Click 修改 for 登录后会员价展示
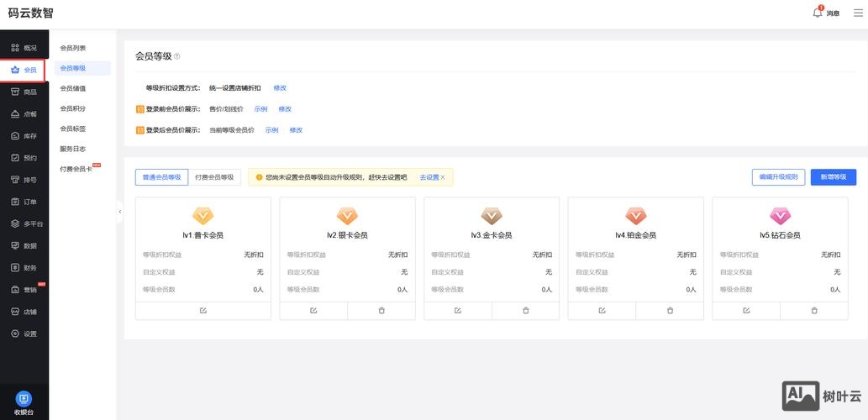868x420 pixels. tap(296, 130)
